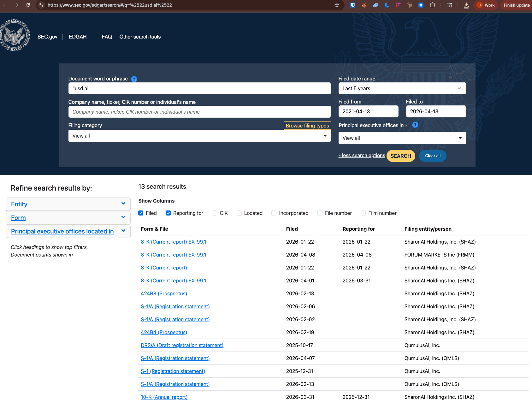This screenshot has height=402, width=532.
Task: Open the FAQ menu item
Action: [107, 37]
